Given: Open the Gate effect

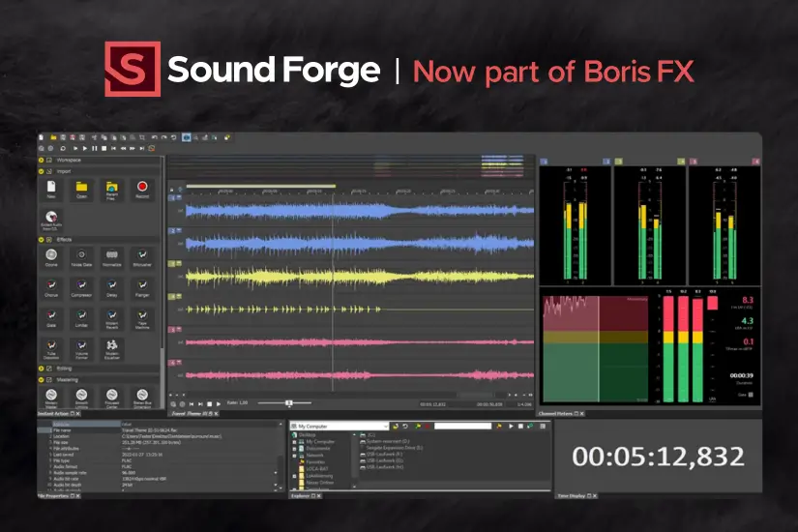Looking at the screenshot, I should click(x=51, y=318).
